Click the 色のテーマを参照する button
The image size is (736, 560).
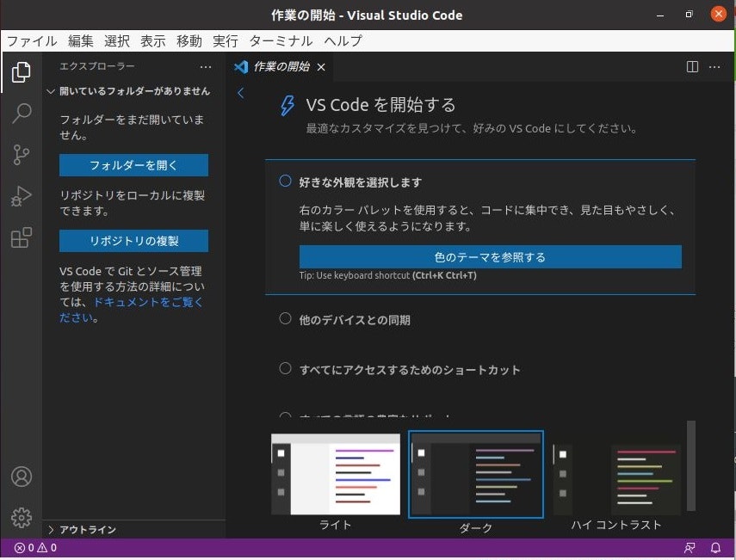pos(491,256)
